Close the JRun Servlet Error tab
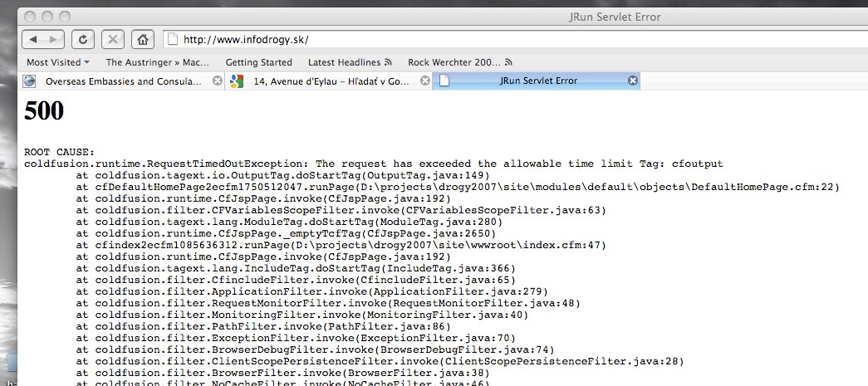The height and width of the screenshot is (386, 868). [x=632, y=81]
